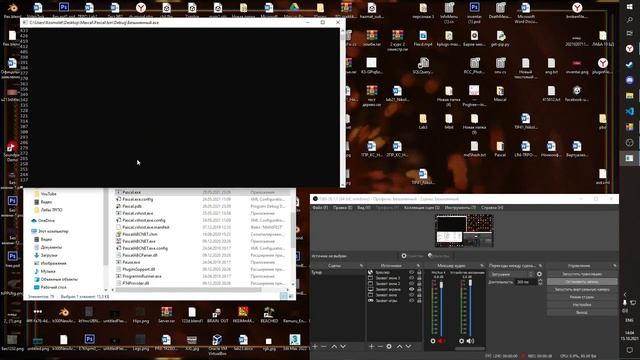Open Mic/Aux audio settings gear in mixer
This screenshot has height=360, width=640.
point(433,341)
